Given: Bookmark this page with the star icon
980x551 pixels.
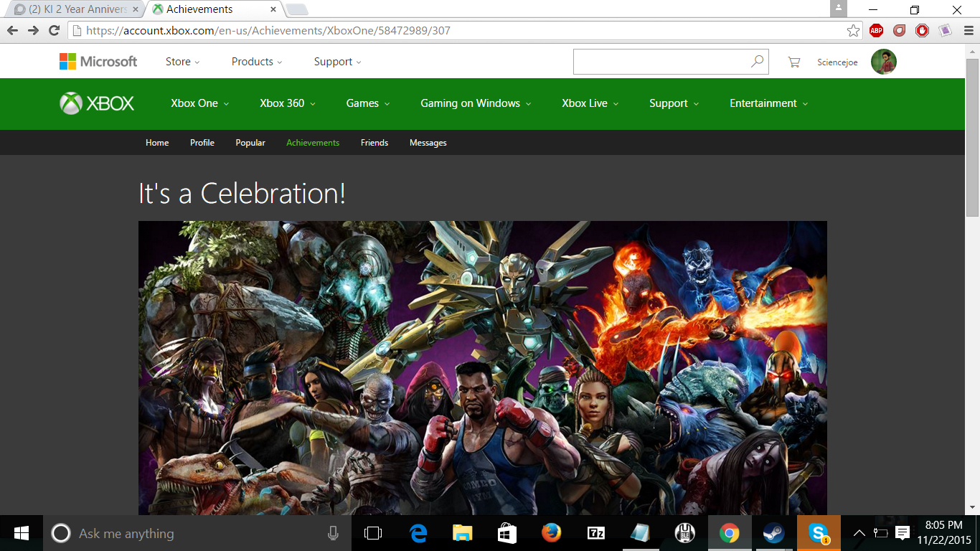Looking at the screenshot, I should pyautogui.click(x=853, y=30).
